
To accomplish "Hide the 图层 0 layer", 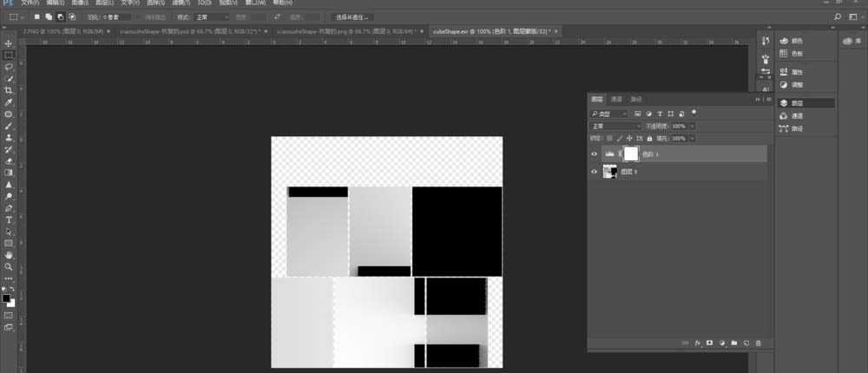I will (595, 172).
